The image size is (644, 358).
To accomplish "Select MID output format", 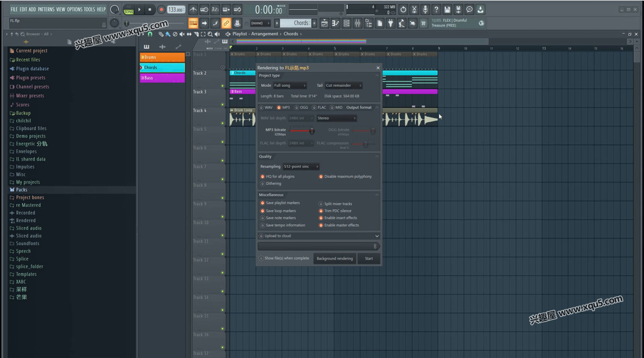I will [336, 108].
